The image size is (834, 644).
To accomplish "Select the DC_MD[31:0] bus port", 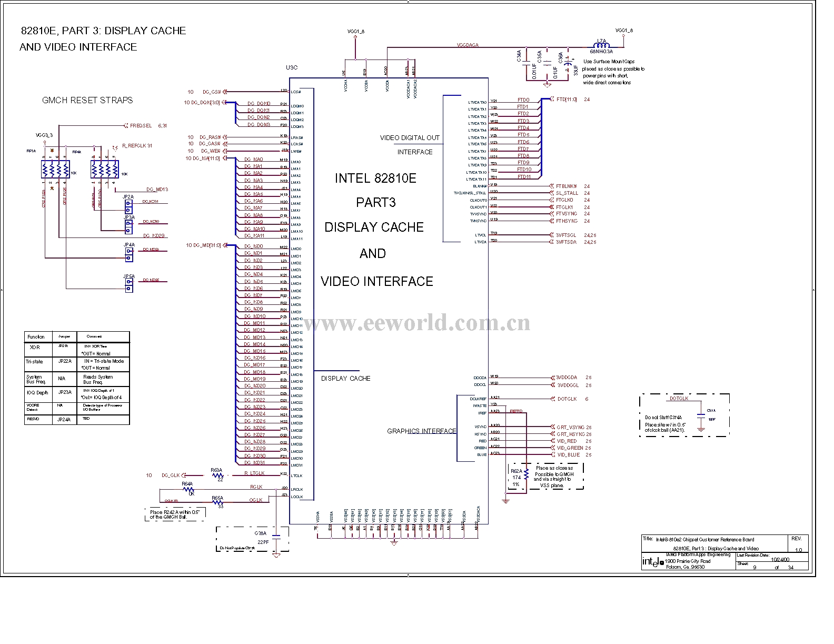I will (210, 245).
